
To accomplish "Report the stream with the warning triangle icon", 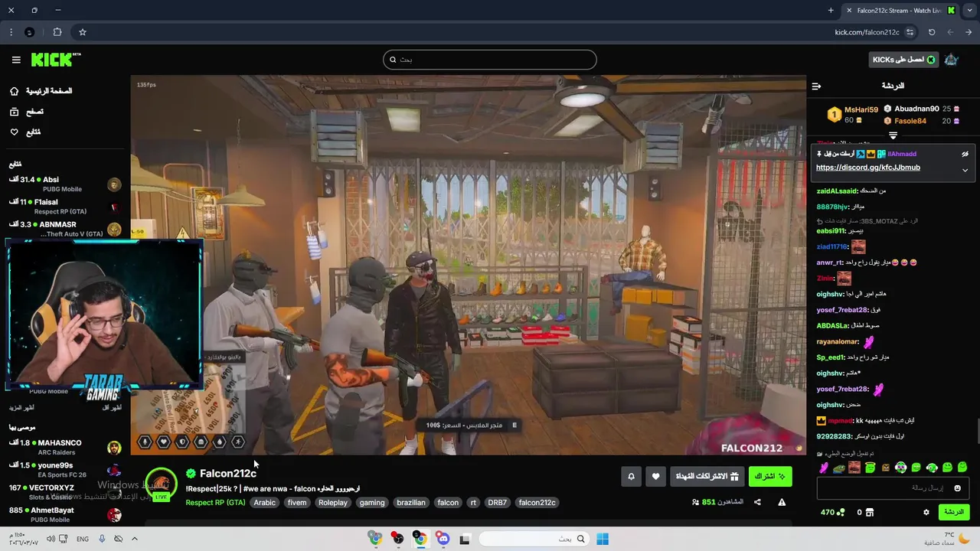I will tap(782, 503).
